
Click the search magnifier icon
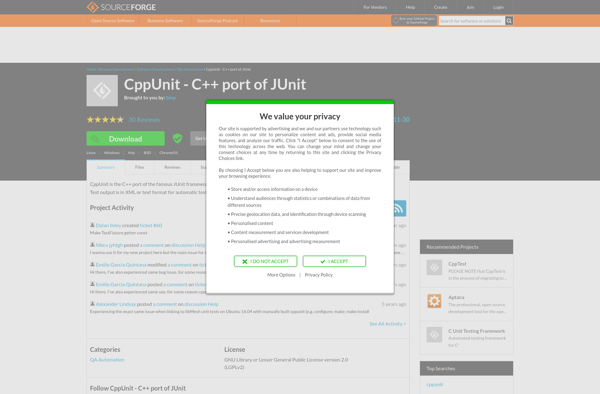[509, 21]
